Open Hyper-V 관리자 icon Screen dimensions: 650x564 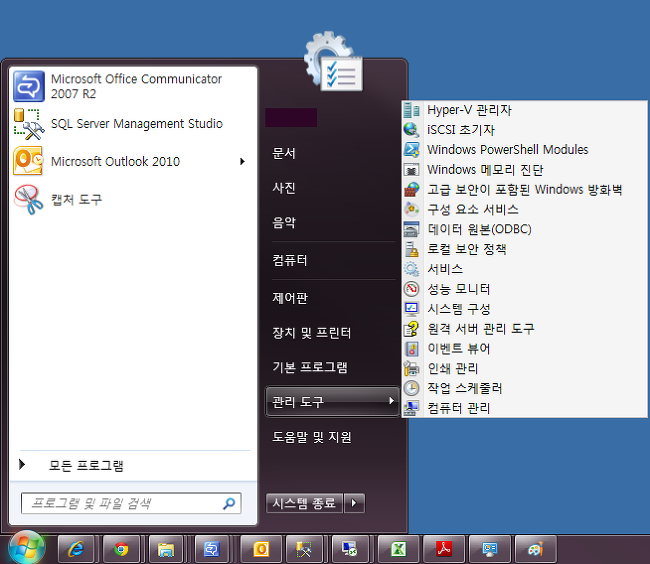pos(412,110)
